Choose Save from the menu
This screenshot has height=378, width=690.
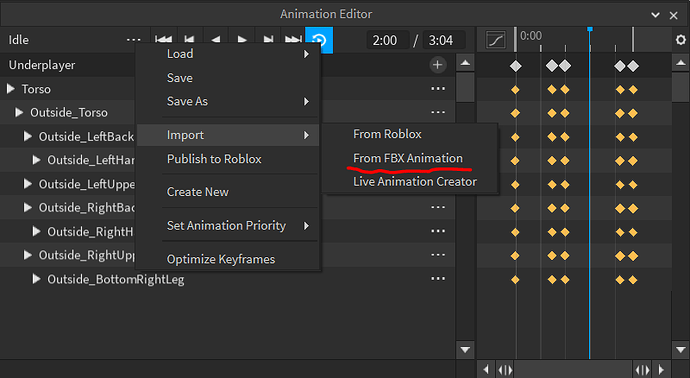[x=228, y=78]
